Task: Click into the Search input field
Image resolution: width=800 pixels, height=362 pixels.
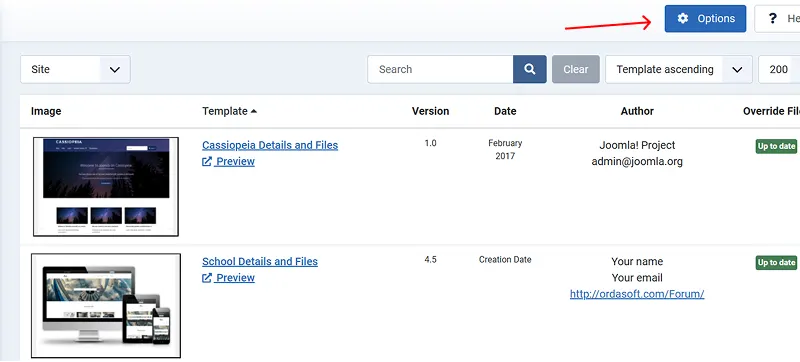Action: (440, 69)
